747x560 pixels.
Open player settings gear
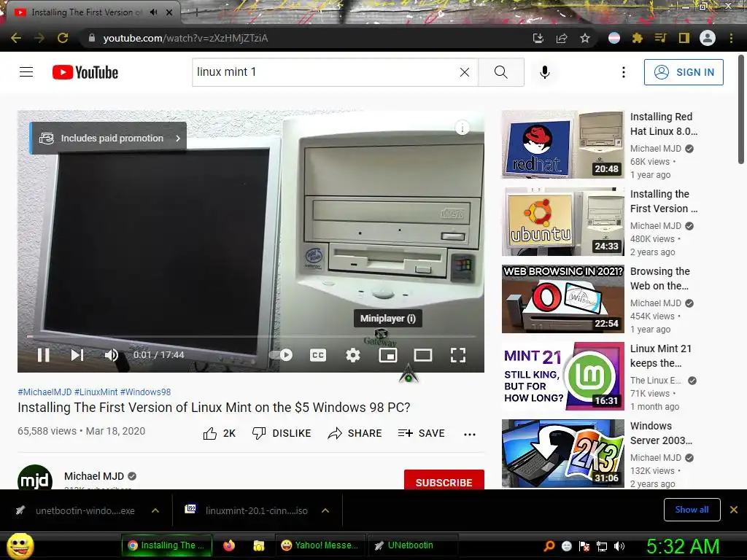coord(353,355)
